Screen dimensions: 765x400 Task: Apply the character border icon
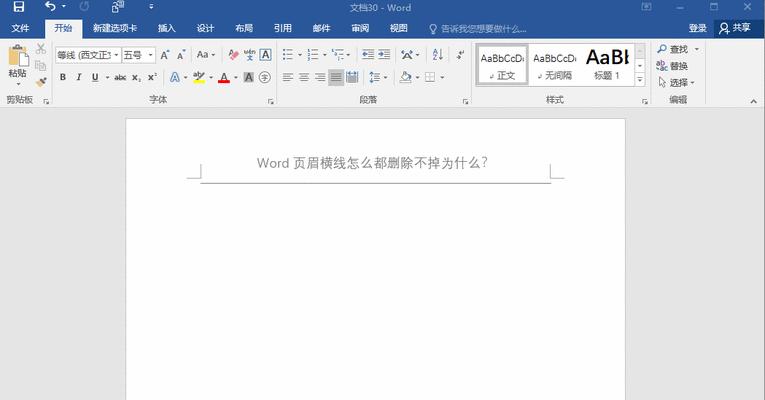[x=265, y=55]
